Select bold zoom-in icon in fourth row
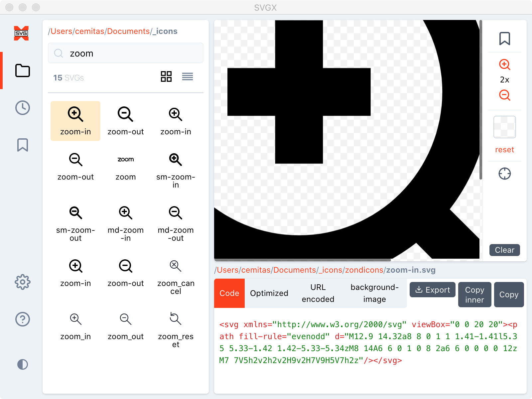Screen dimensions: 532x399 75,273
